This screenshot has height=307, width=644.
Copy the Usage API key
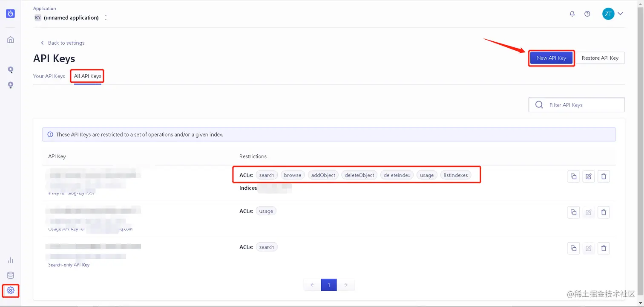coord(573,212)
